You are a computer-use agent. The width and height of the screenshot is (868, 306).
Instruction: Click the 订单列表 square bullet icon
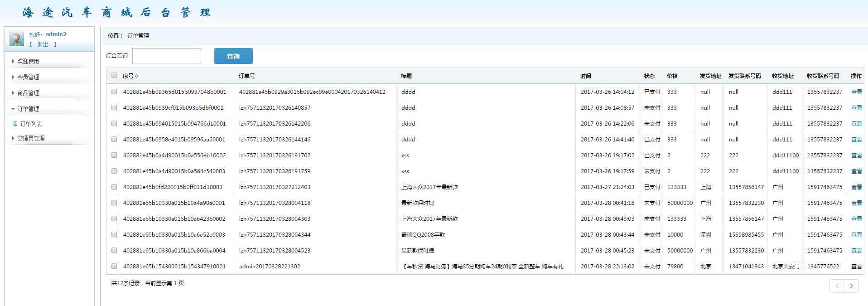(15, 124)
